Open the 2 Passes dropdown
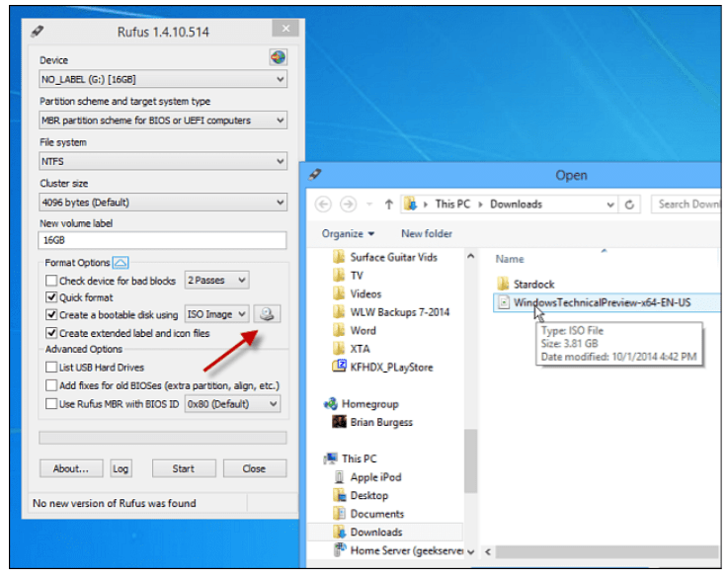 coord(217,280)
